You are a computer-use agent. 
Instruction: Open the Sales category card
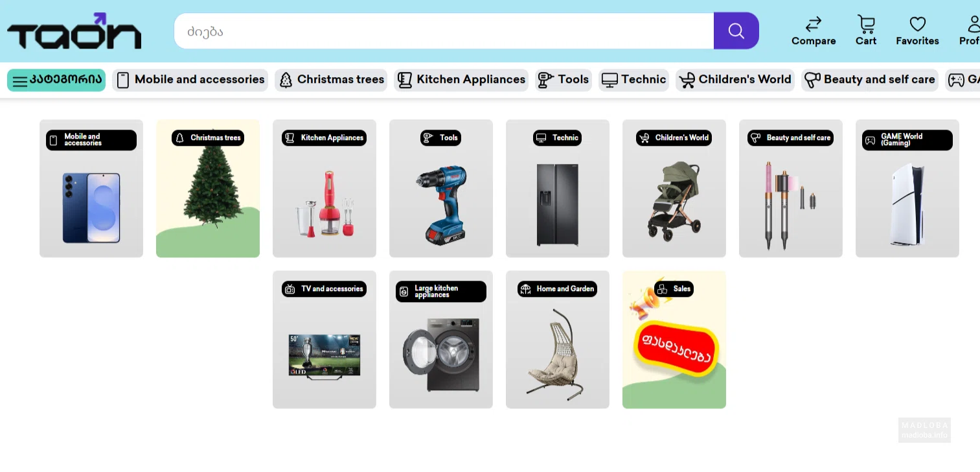(x=674, y=340)
